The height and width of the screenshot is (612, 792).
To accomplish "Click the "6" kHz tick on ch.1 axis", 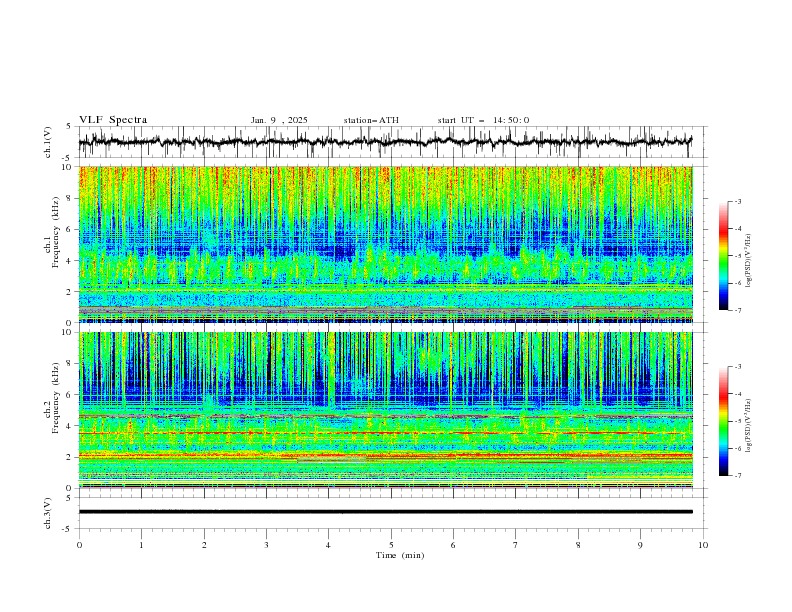I will 70,229.
